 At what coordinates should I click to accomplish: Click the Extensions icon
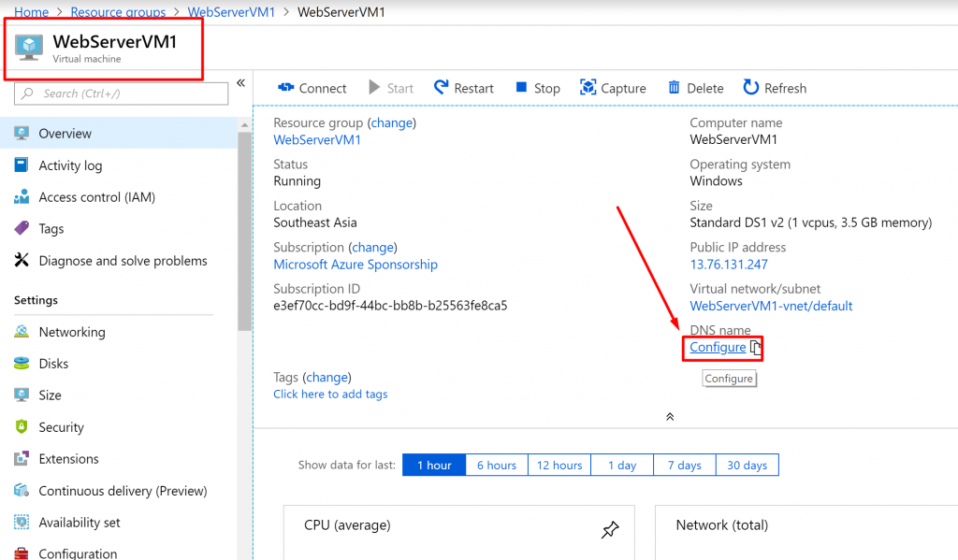(22, 458)
